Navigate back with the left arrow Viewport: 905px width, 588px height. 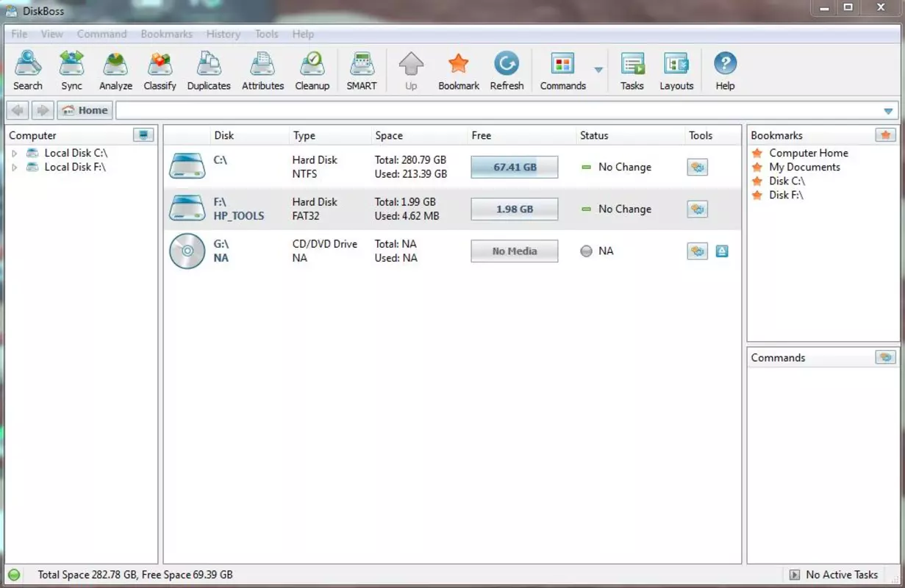click(18, 110)
